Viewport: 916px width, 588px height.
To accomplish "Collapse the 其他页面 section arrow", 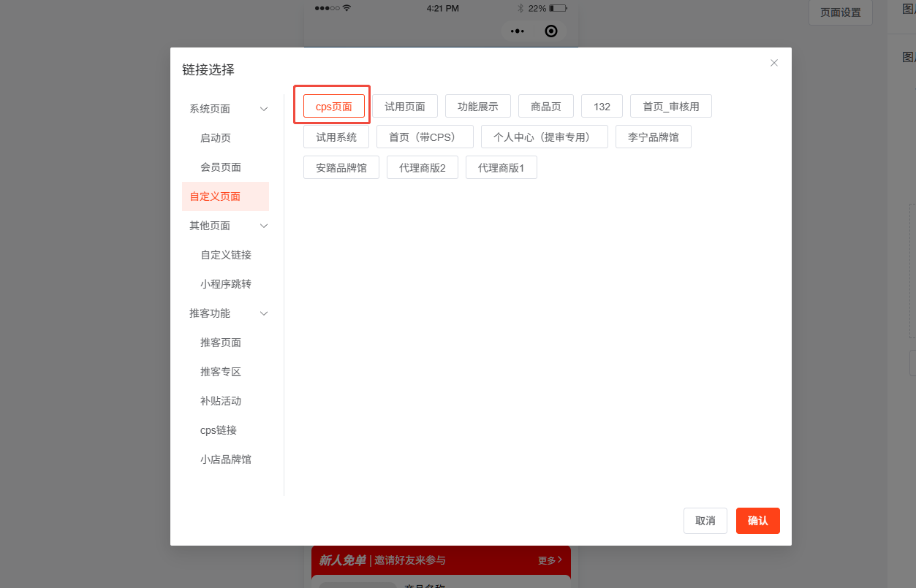I will point(264,226).
